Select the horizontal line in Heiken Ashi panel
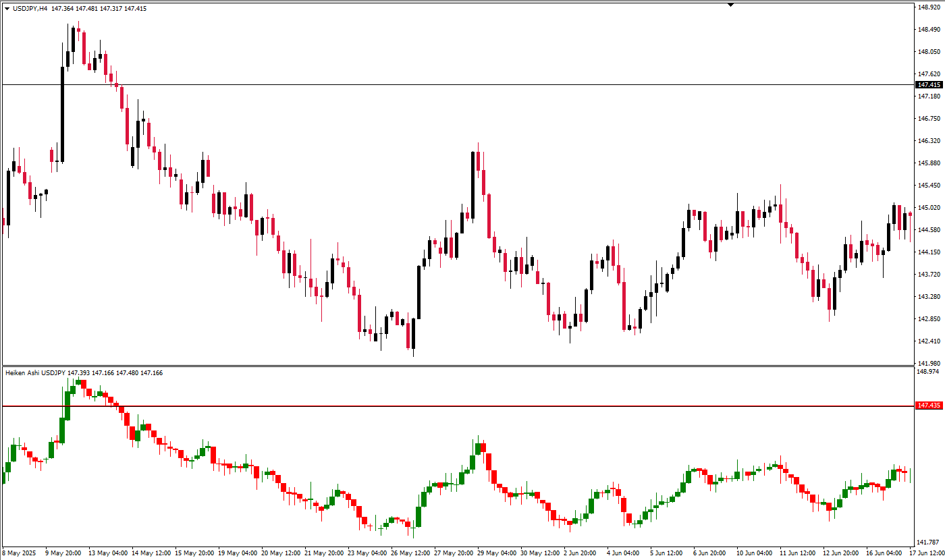The width and height of the screenshot is (945, 560). tap(458, 406)
